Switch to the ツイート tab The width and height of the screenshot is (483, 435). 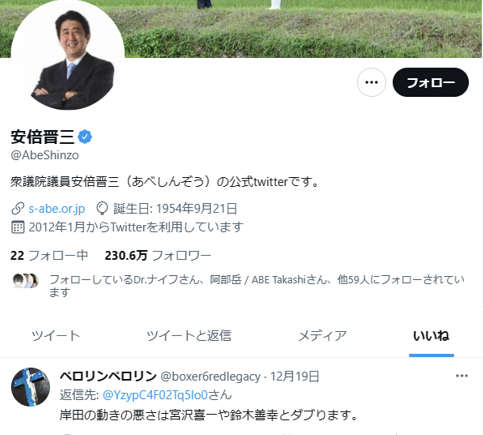pyautogui.click(x=56, y=335)
